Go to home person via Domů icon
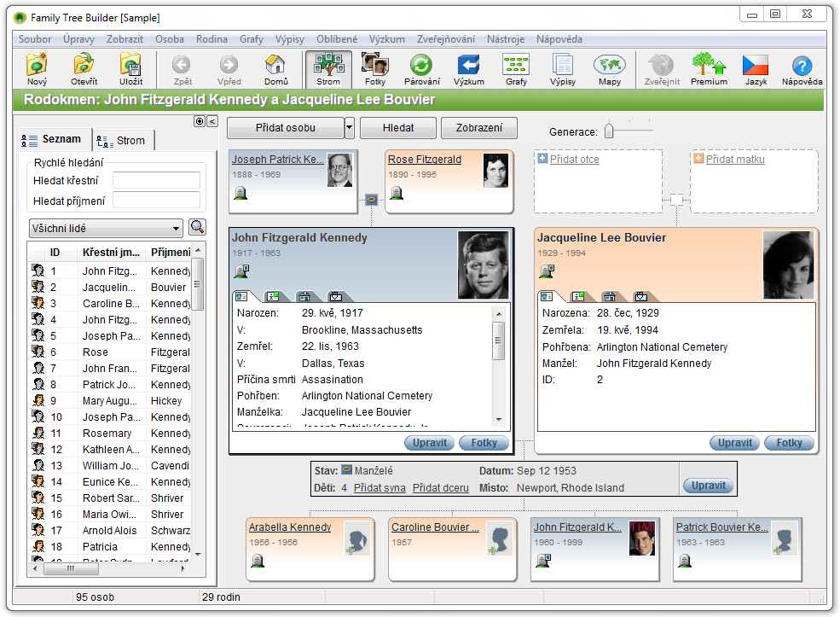Image resolution: width=840 pixels, height=617 pixels. click(x=276, y=69)
